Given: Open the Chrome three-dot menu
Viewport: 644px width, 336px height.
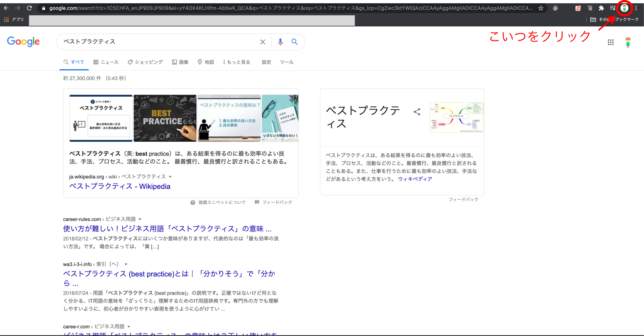Looking at the screenshot, I should click(x=636, y=8).
